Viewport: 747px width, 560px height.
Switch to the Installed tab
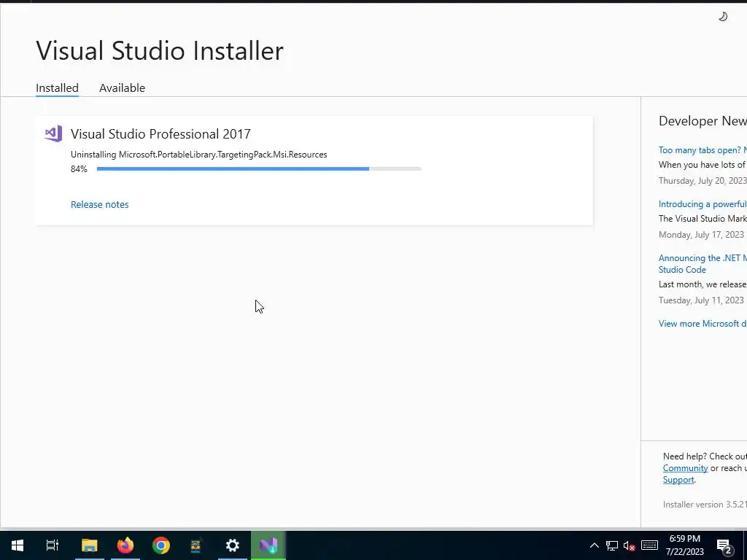tap(57, 88)
